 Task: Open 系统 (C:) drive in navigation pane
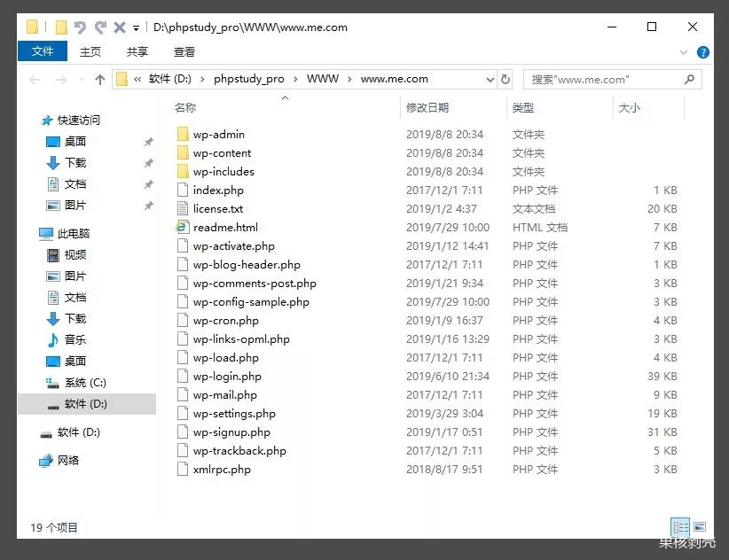[85, 383]
